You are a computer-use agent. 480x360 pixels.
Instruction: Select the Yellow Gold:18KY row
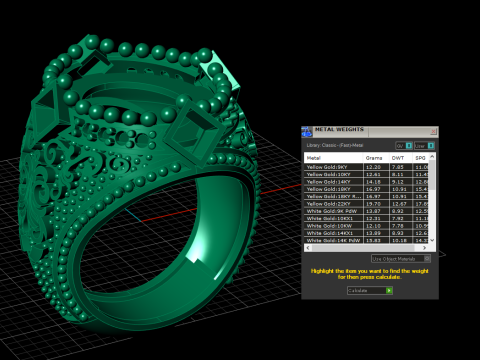pyautogui.click(x=366, y=189)
